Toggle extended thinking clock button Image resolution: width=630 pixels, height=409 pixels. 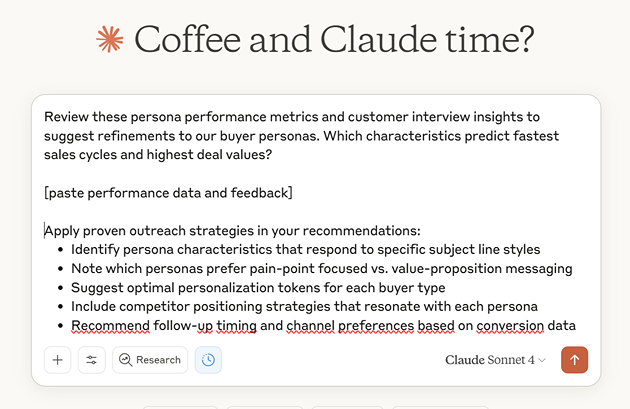coord(208,360)
